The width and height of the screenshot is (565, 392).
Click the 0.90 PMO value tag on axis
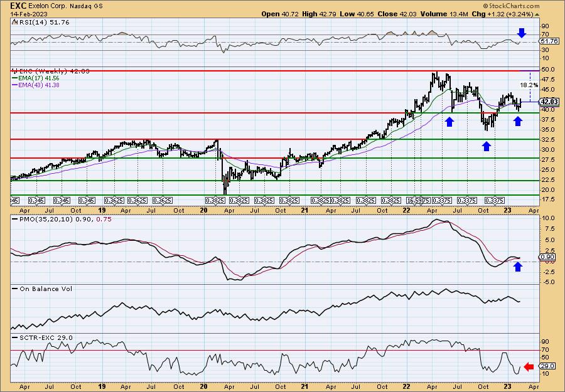pyautogui.click(x=547, y=257)
